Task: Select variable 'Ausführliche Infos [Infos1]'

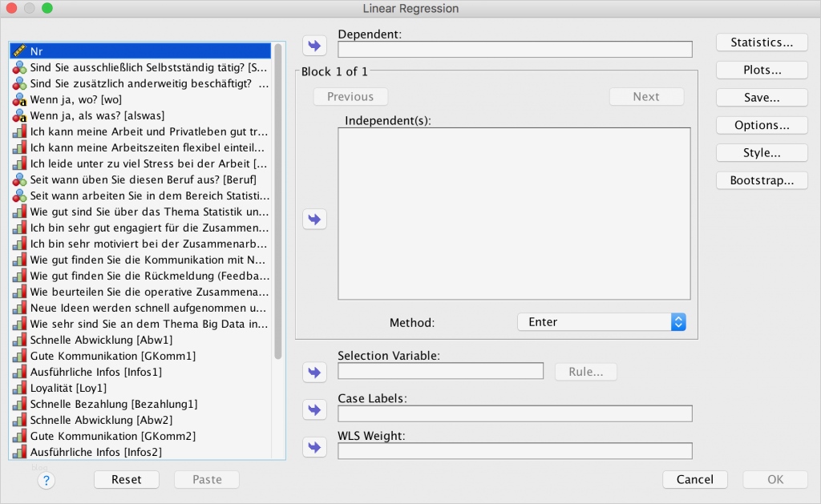Action: pos(140,372)
